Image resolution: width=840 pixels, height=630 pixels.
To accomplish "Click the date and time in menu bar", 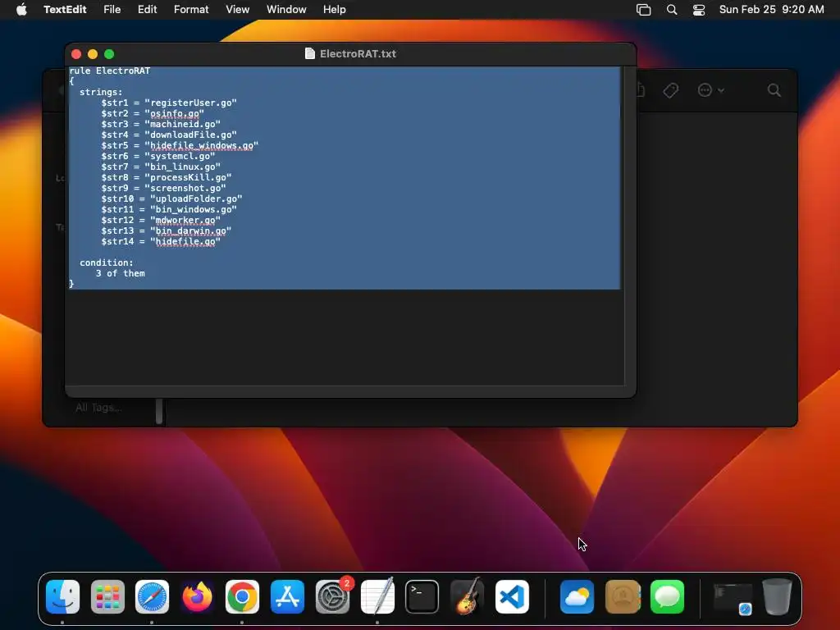I will [771, 10].
